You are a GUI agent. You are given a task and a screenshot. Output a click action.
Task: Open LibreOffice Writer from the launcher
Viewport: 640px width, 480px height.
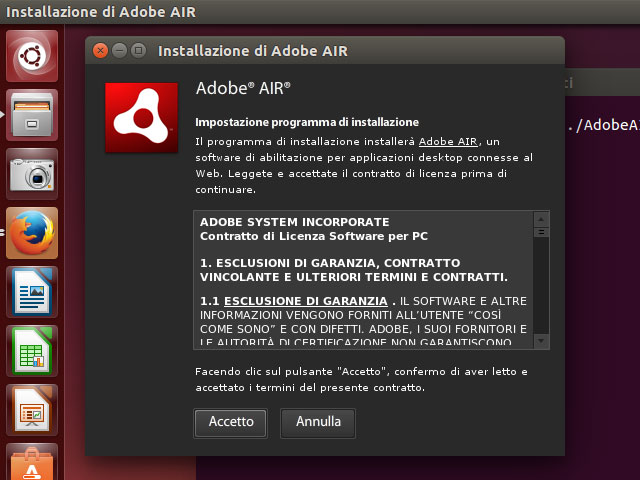tap(33, 292)
